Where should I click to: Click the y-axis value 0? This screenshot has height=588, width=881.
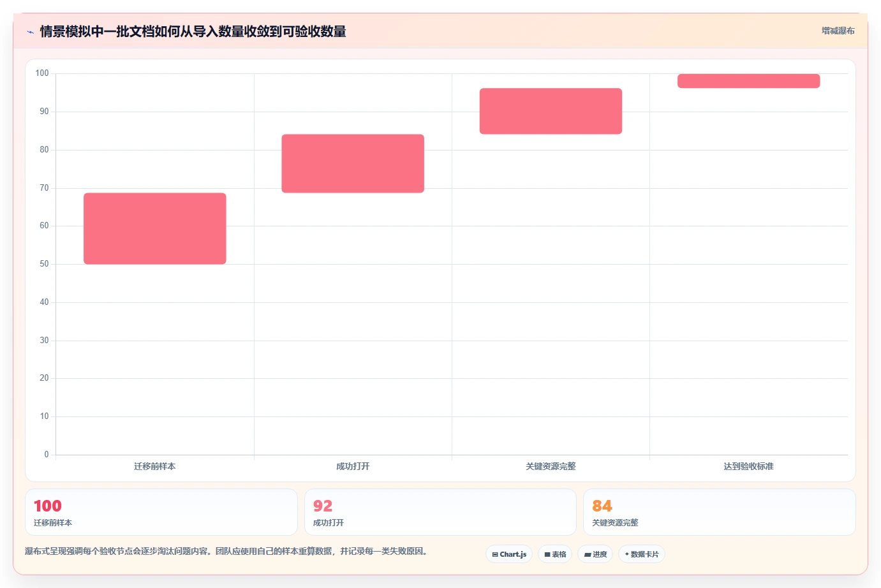(x=47, y=455)
